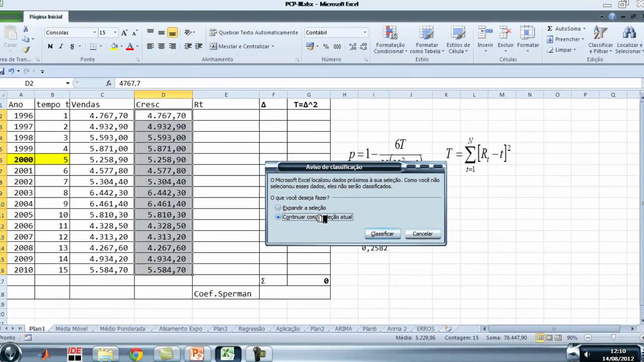This screenshot has width=644, height=362.
Task: Switch to ARIMA sheet tab
Action: coord(344,329)
